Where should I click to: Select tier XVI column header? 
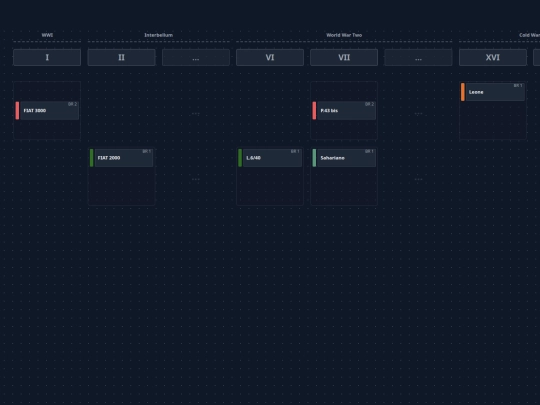(x=492, y=57)
